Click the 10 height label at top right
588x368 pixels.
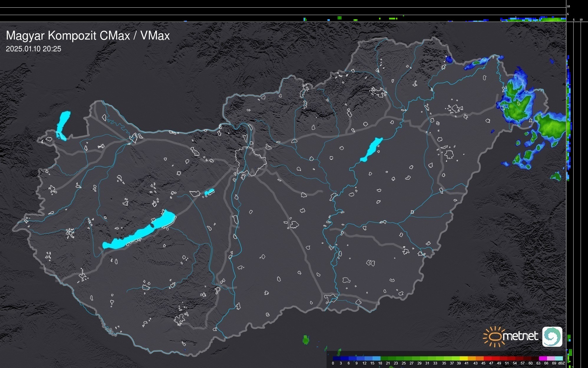(569, 6)
